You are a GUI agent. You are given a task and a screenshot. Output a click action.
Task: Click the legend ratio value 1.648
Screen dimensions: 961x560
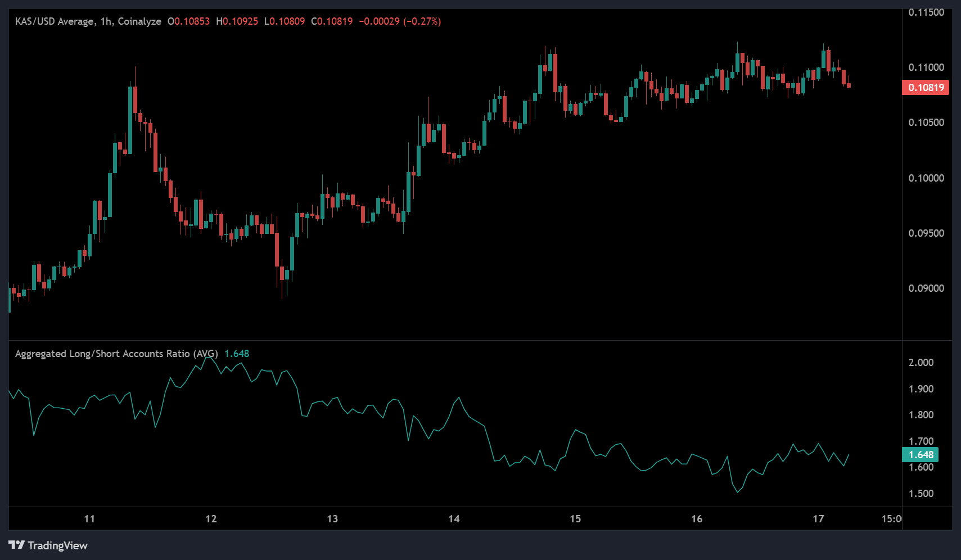[x=237, y=354]
